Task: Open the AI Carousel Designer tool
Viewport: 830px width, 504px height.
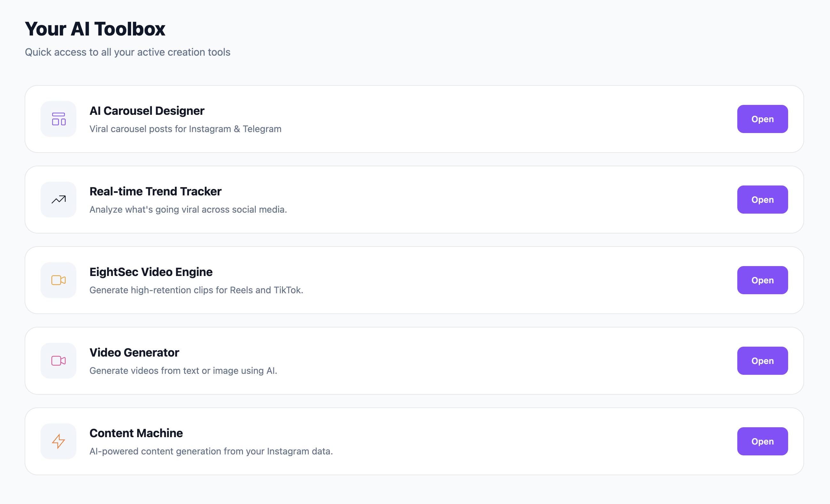Action: click(x=762, y=119)
